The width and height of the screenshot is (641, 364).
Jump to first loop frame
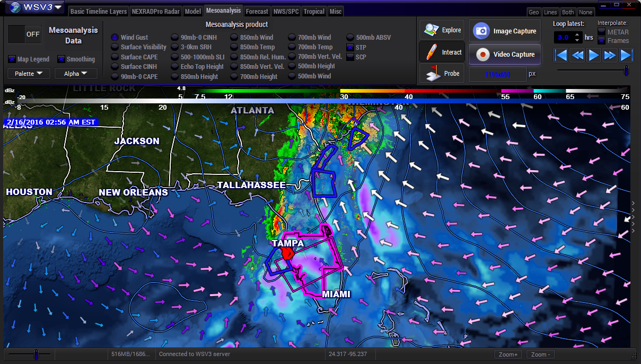pyautogui.click(x=561, y=55)
